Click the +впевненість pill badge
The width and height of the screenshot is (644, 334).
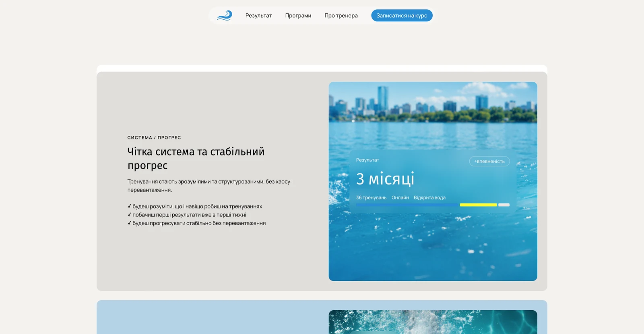489,161
